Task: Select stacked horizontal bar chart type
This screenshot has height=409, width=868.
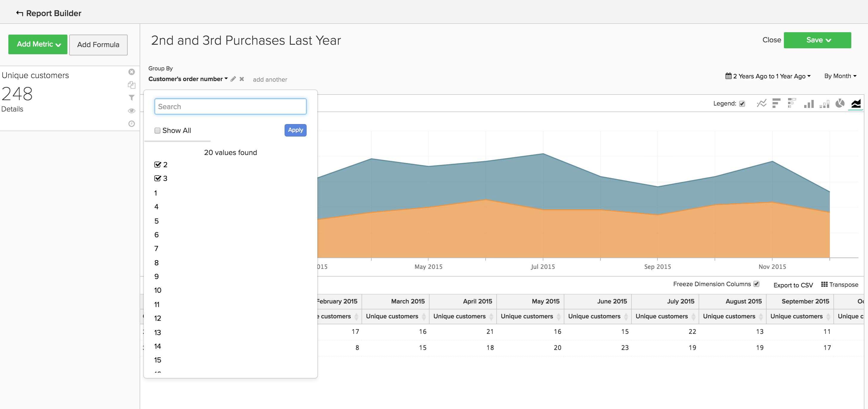Action: click(792, 103)
